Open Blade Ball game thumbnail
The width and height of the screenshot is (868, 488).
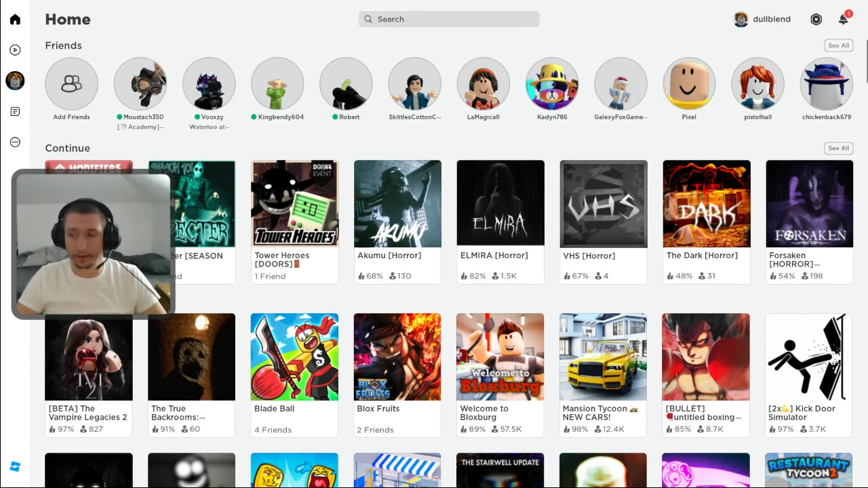[x=294, y=357]
